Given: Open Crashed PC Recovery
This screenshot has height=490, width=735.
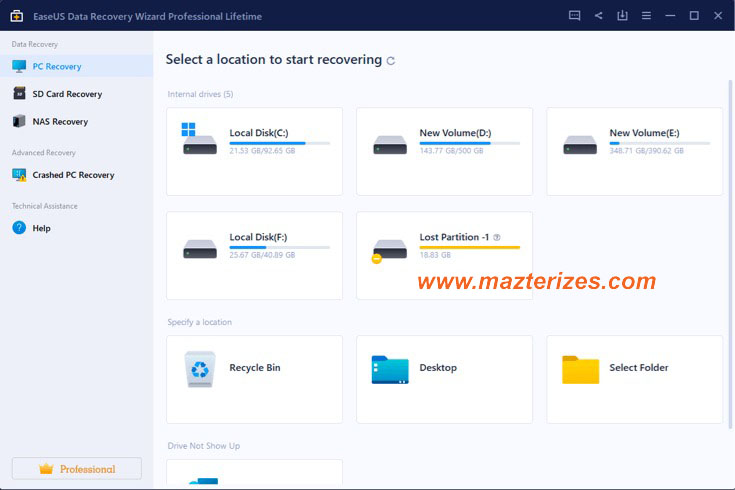Looking at the screenshot, I should tap(76, 175).
